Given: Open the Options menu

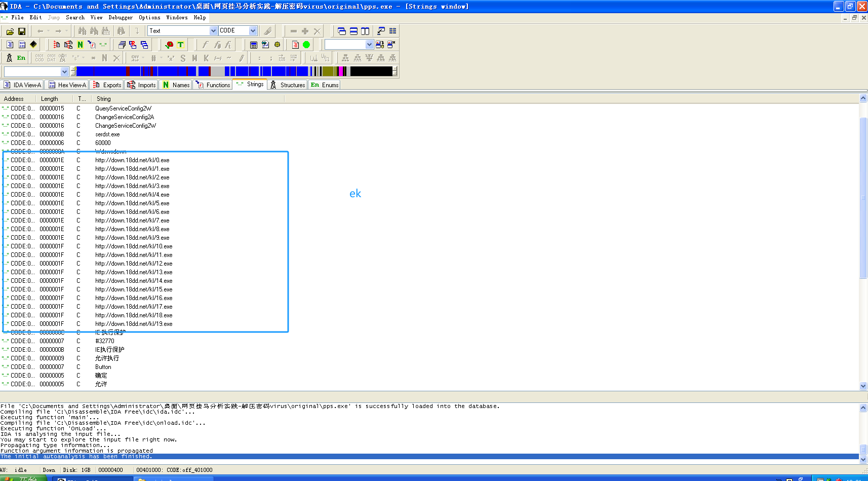Looking at the screenshot, I should (149, 17).
